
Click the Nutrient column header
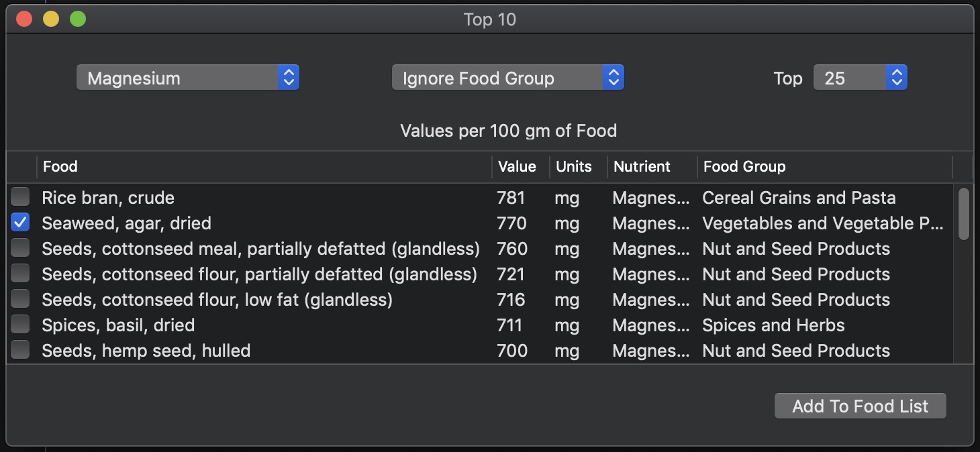click(642, 166)
